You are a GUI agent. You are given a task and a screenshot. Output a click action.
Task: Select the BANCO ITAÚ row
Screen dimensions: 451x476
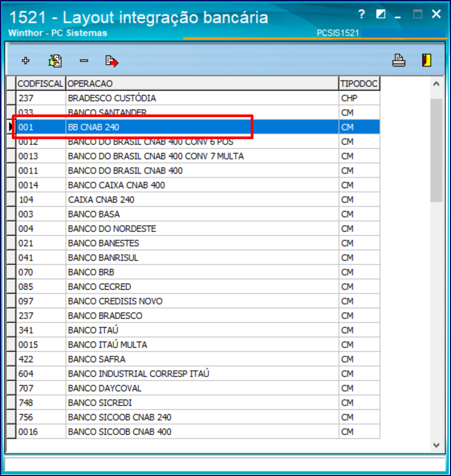pyautogui.click(x=161, y=330)
